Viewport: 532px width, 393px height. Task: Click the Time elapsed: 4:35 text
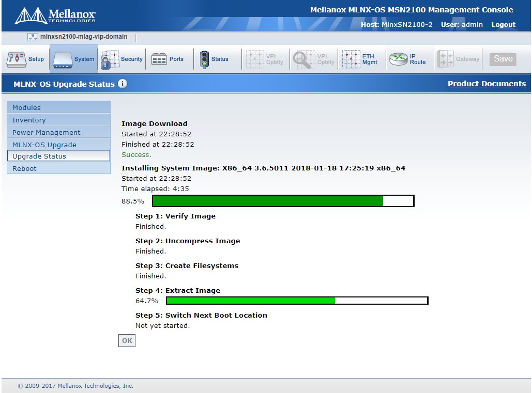pos(155,188)
